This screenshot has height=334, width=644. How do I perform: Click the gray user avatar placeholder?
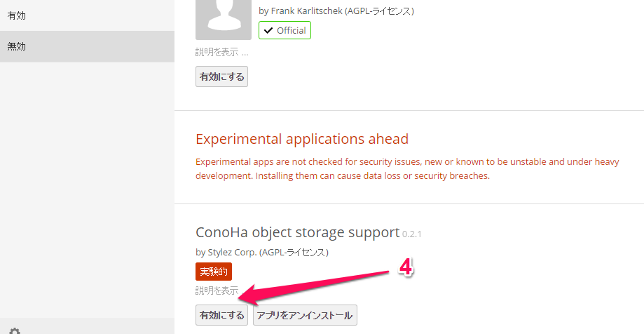[x=223, y=18]
